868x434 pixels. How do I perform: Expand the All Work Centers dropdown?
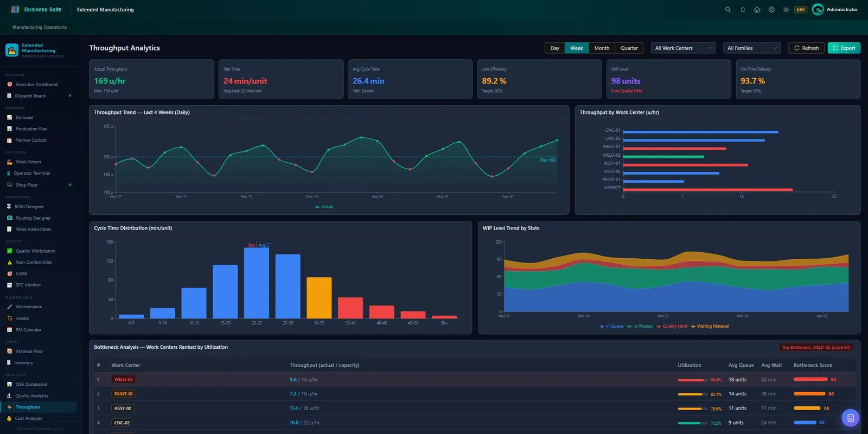(683, 48)
